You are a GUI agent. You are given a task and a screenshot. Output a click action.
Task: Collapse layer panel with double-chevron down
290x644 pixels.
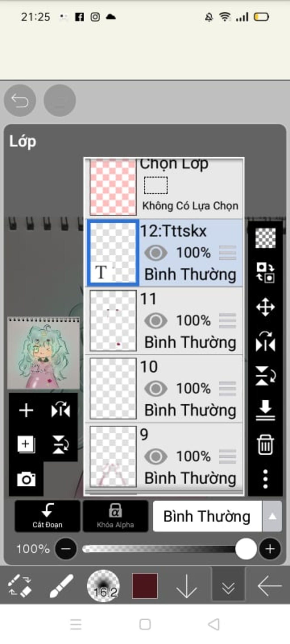point(228,585)
